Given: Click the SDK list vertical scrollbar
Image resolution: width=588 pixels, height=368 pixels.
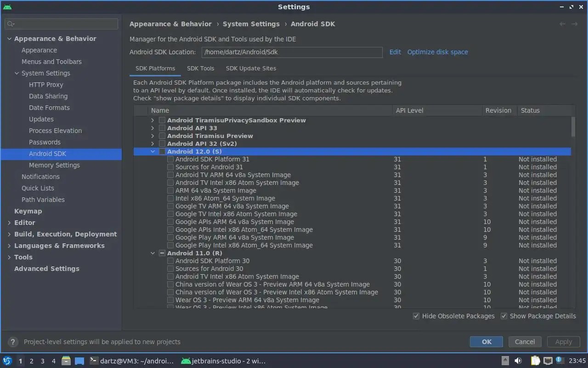Looking at the screenshot, I should [x=573, y=126].
